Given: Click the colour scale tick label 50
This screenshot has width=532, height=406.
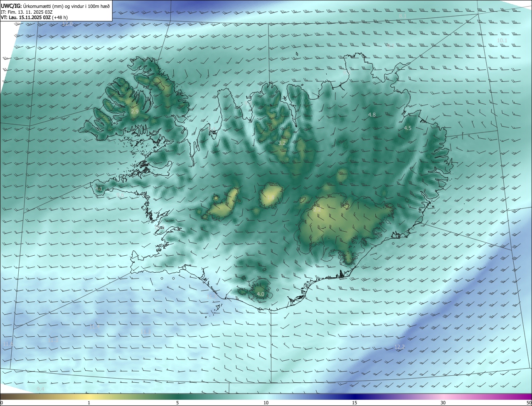Looking at the screenshot, I should click(529, 403).
